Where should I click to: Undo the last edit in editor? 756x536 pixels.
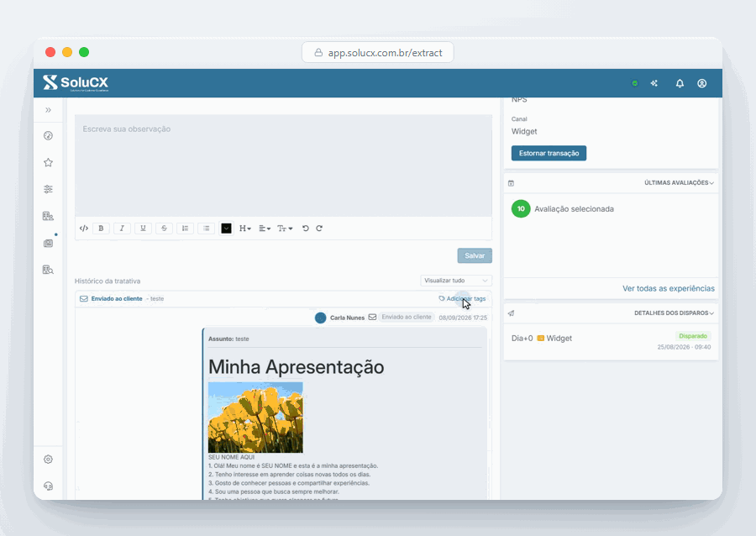click(305, 229)
